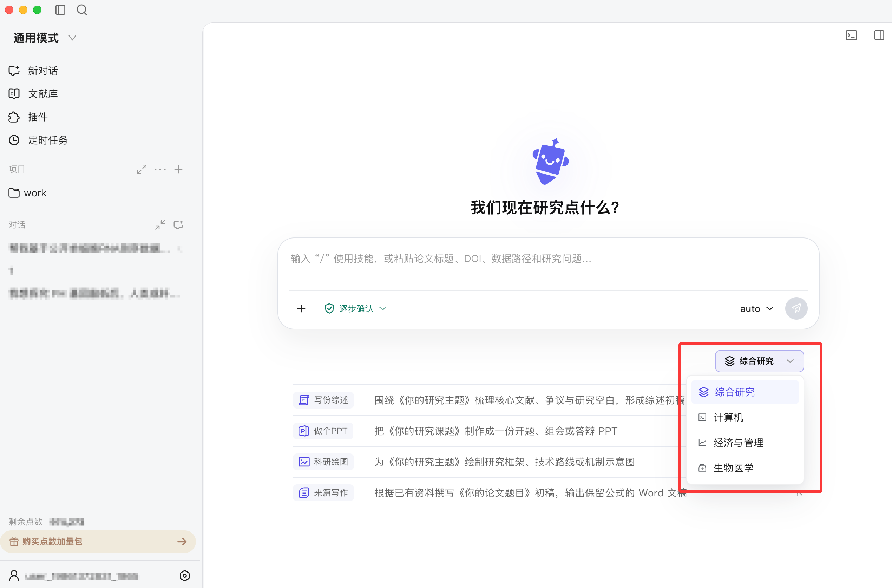Create a new conversation icon in 对话 header
The width and height of the screenshot is (892, 588).
tap(178, 225)
